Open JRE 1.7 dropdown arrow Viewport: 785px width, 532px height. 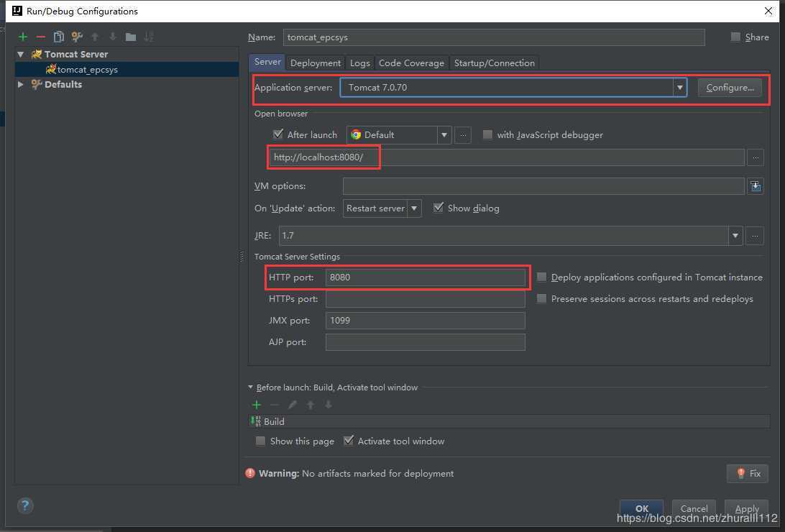(x=735, y=236)
